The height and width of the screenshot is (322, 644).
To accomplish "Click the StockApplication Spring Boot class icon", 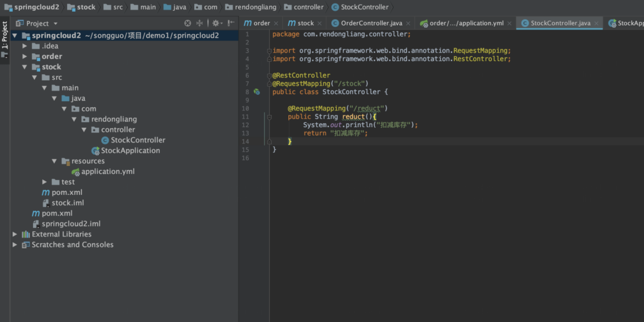I will pyautogui.click(x=95, y=151).
